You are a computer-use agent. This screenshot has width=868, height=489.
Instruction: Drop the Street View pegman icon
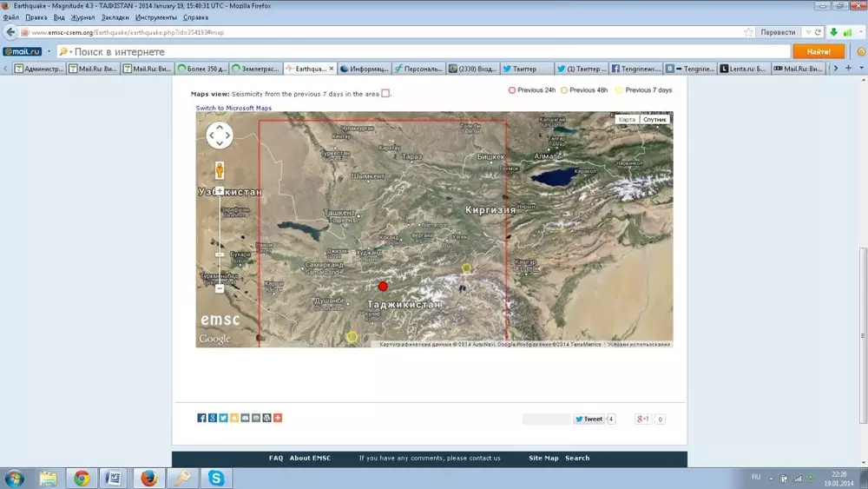[x=220, y=169]
